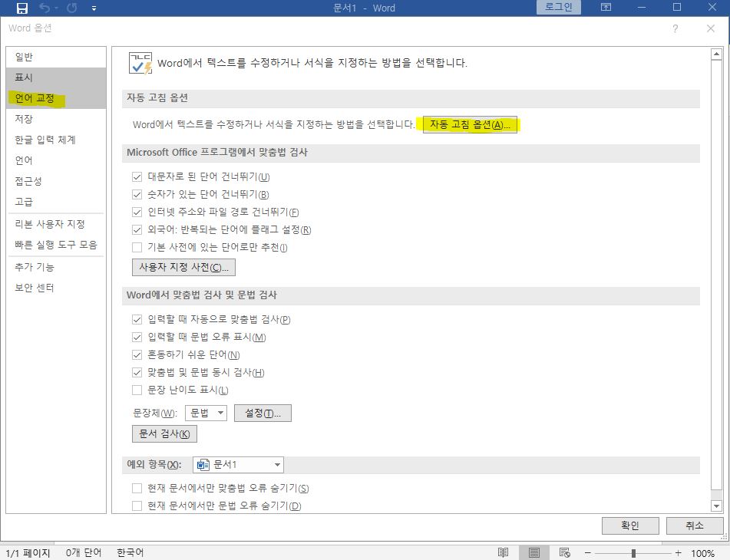Uncheck 대문자로 된 단어 건너뛰기
The width and height of the screenshot is (730, 560).
(137, 176)
